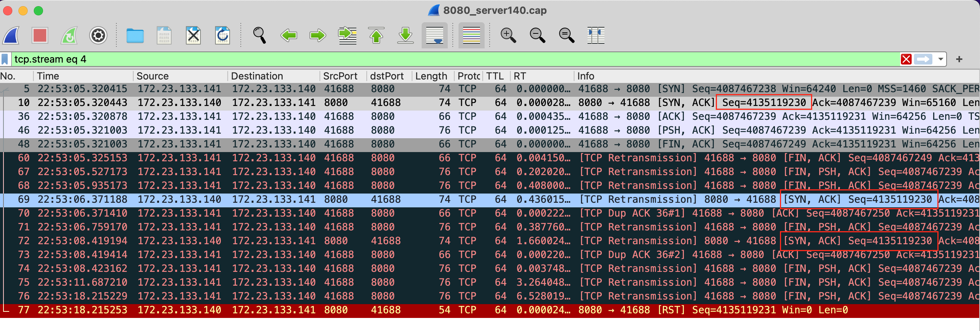Viewport: 980px width, 331px height.
Task: Open capture options gear icon
Action: (x=98, y=36)
